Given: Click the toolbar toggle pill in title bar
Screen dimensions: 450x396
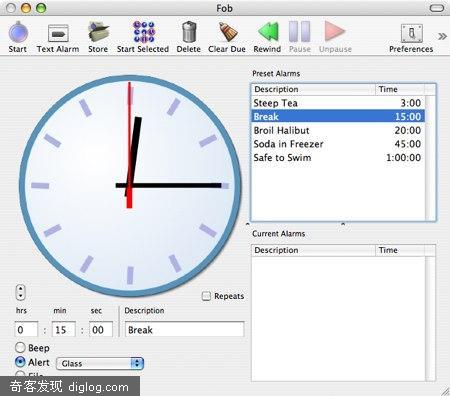Looking at the screenshot, I should tap(436, 8).
